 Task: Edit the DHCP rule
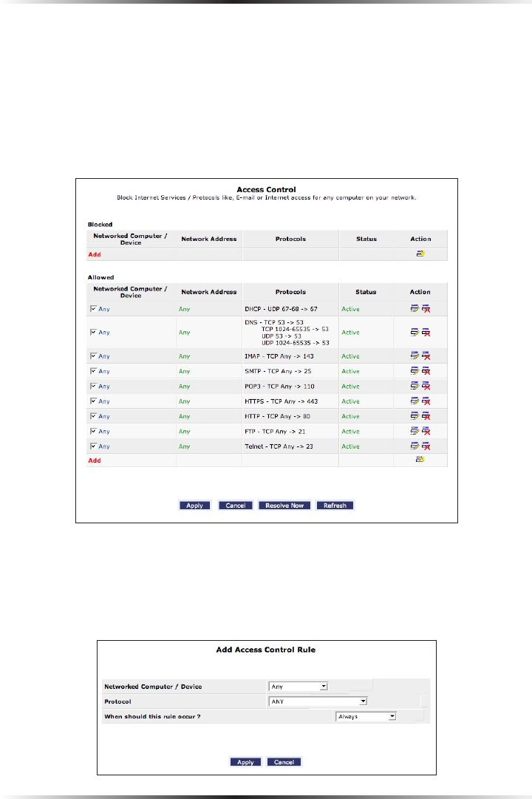(x=415, y=309)
